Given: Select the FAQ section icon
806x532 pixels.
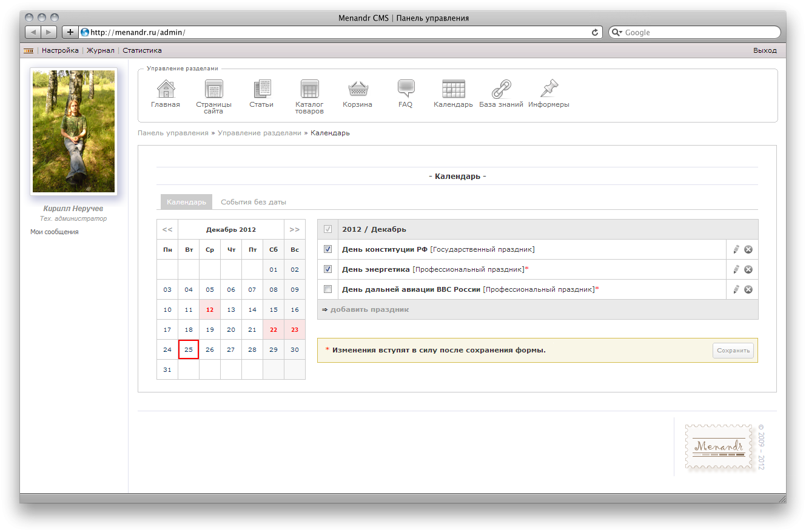Looking at the screenshot, I should coord(405,90).
